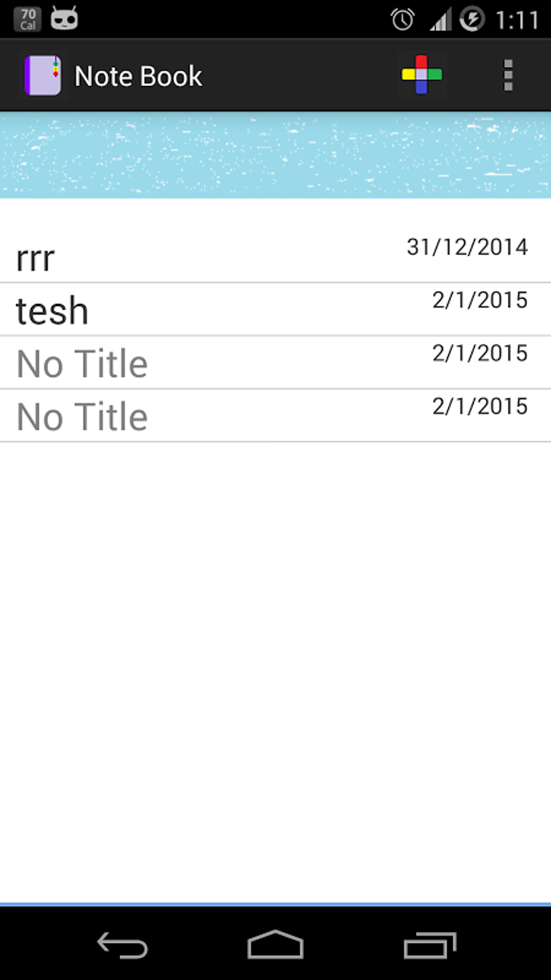
Task: Tap the 1:11 status bar clock
Action: coord(517,21)
